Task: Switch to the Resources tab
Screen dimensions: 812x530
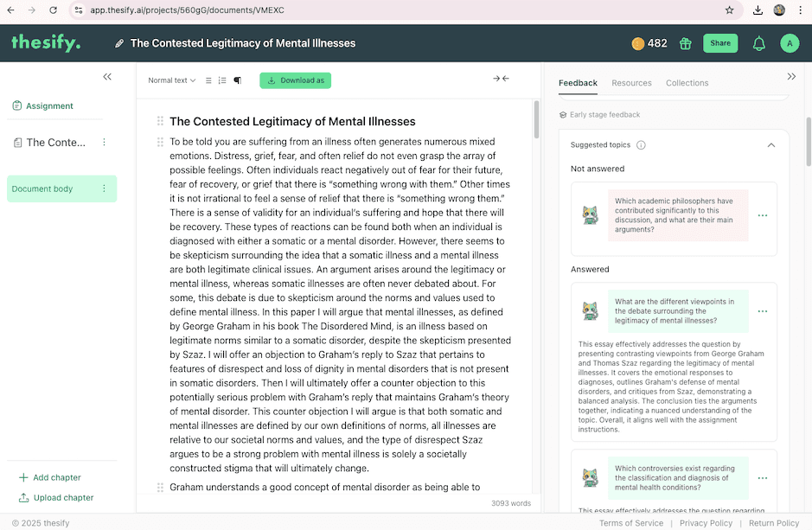Action: 631,83
